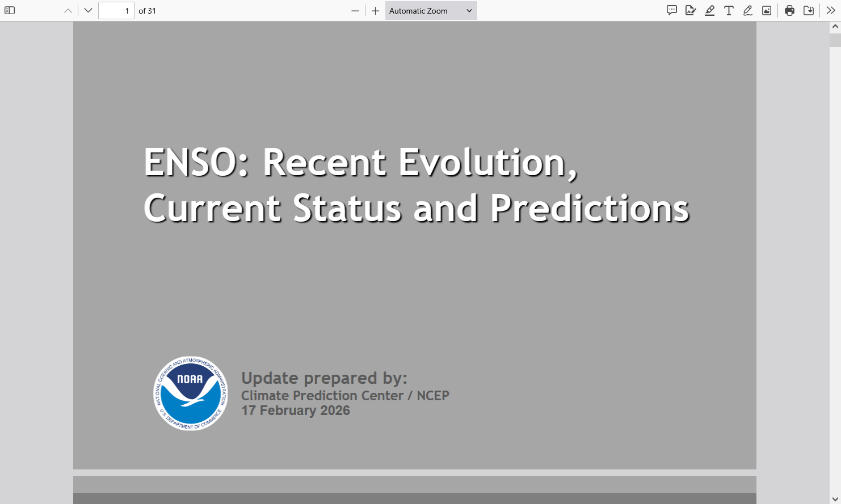Click the scroll up arrow
Image resolution: width=841 pixels, height=504 pixels.
point(835,27)
